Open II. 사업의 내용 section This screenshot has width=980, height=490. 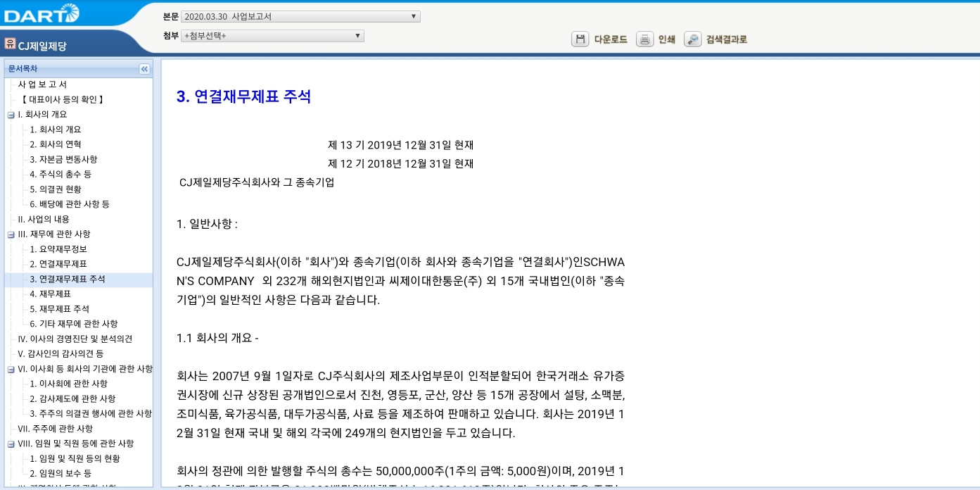pyautogui.click(x=44, y=219)
